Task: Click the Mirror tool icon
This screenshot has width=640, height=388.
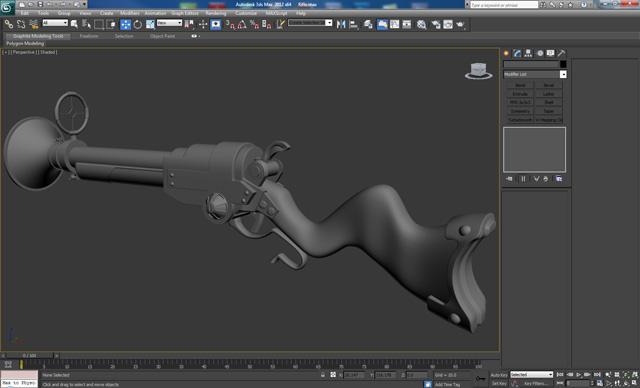Action: coord(341,24)
